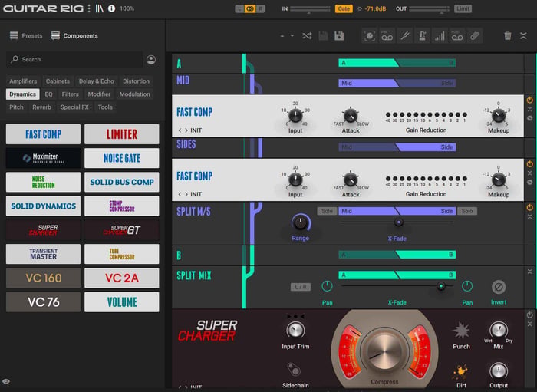Open the Metronome tool icon
Viewport: 537px width, 392px height.
tap(422, 35)
